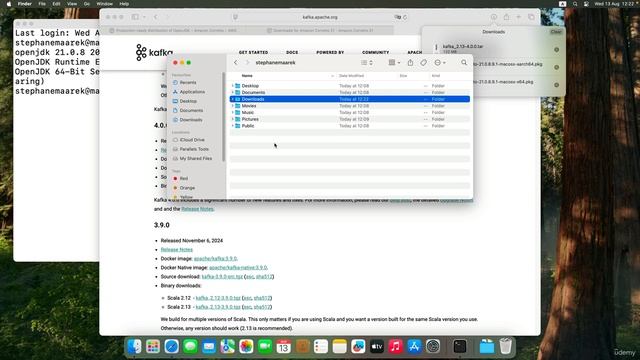640x360 pixels.
Task: Open the Window menu in the menu bar
Action: 104,4
